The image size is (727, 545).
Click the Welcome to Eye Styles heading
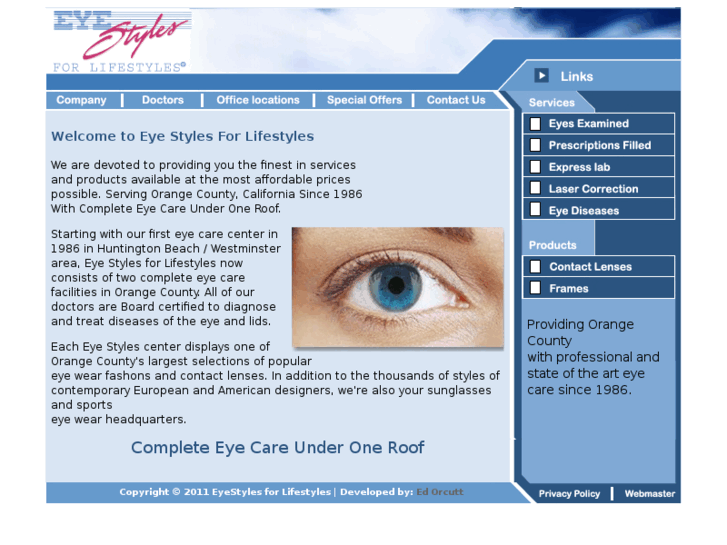pos(182,136)
